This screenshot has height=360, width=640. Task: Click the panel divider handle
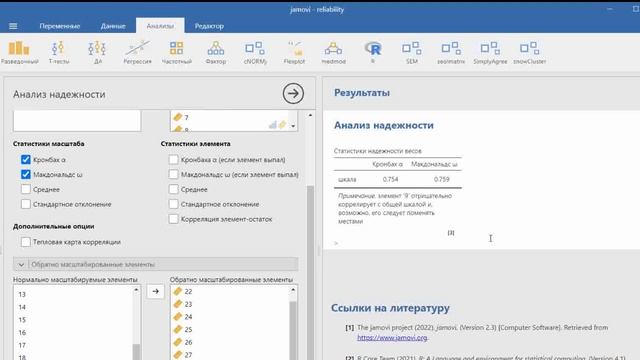coord(319,250)
